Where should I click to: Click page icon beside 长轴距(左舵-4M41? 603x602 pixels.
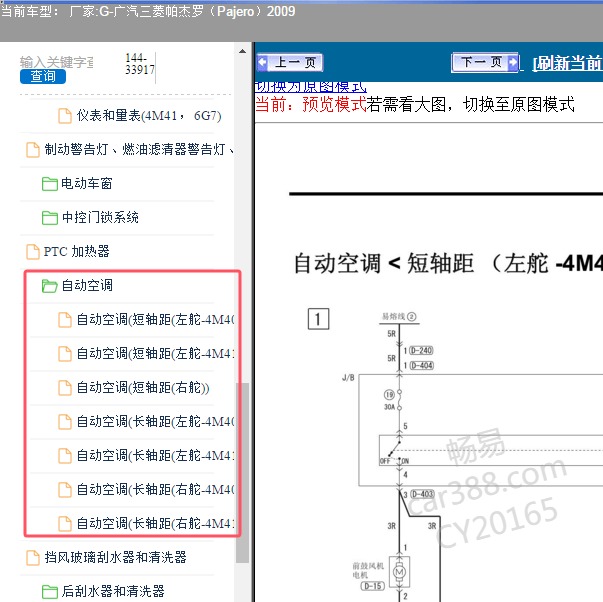[x=65, y=456]
